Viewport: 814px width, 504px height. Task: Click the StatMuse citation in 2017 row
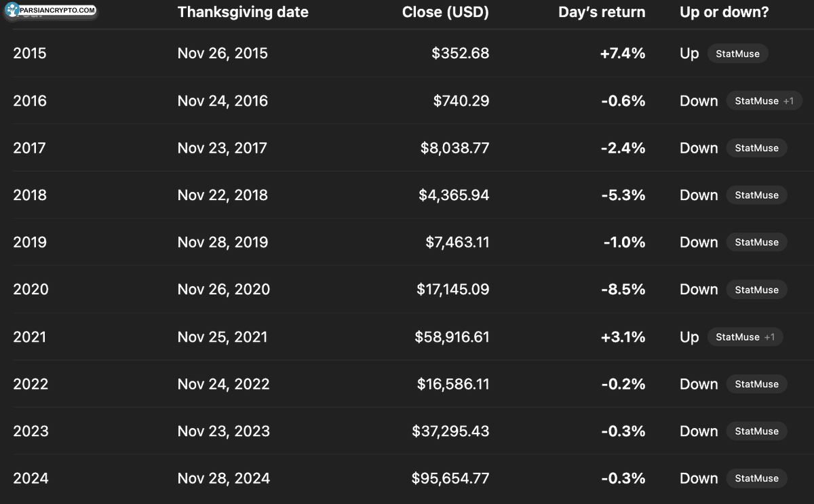(x=756, y=148)
